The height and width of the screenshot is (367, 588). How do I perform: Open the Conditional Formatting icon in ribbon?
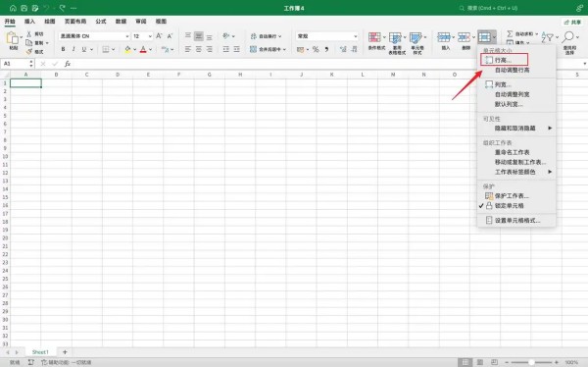pos(374,37)
